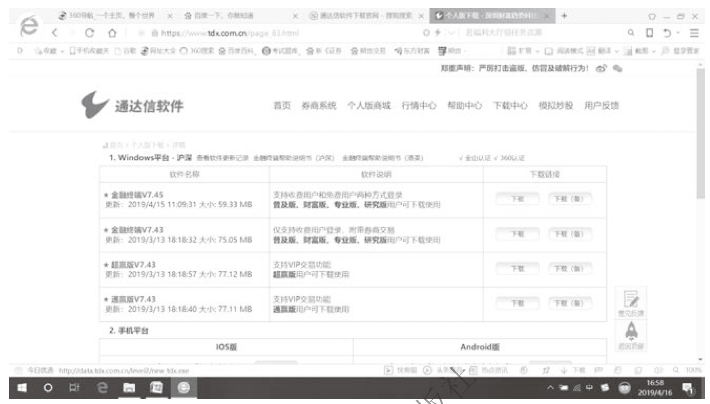Click the skin/shirt icon in title bar

tap(652, 16)
